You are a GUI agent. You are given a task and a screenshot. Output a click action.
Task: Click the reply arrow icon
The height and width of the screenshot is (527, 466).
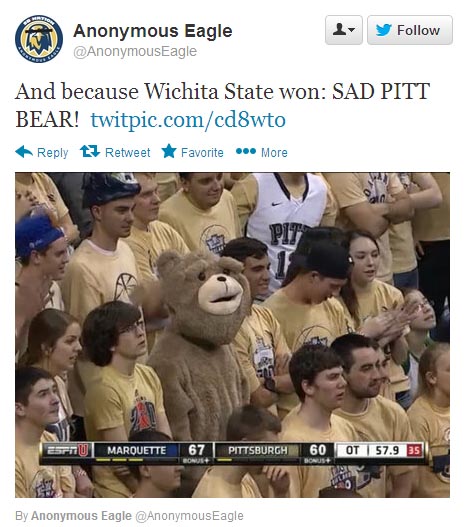pos(24,152)
